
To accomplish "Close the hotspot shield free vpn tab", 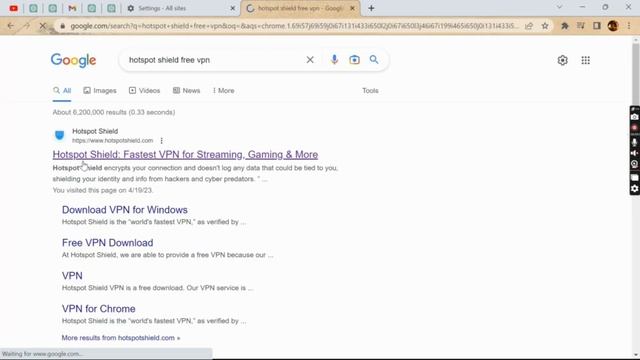I will pos(352,8).
